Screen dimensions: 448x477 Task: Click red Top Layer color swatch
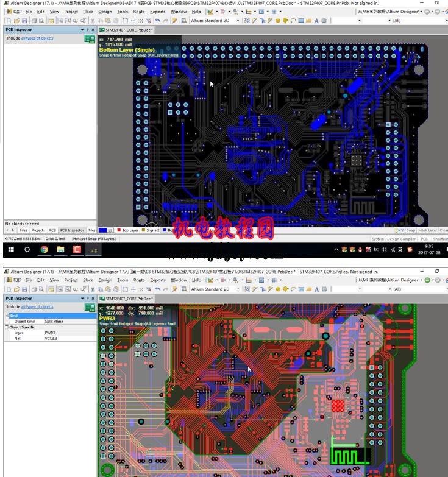tap(119, 230)
